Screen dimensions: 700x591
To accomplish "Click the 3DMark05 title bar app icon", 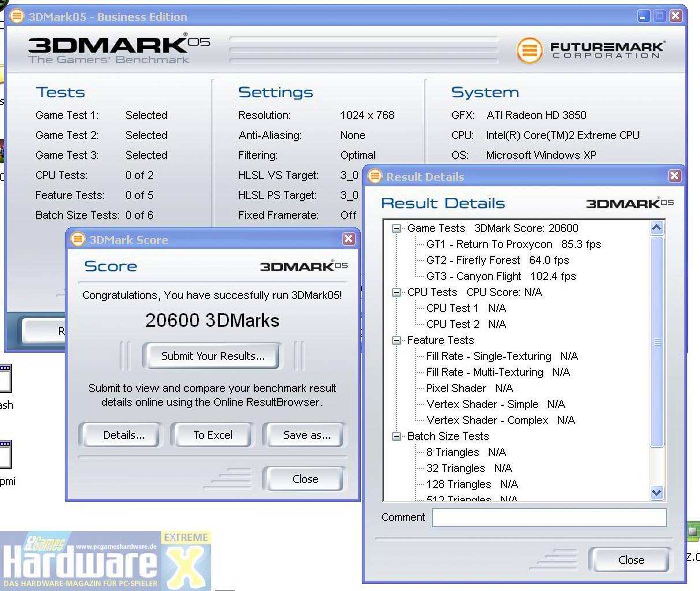I will (17, 16).
